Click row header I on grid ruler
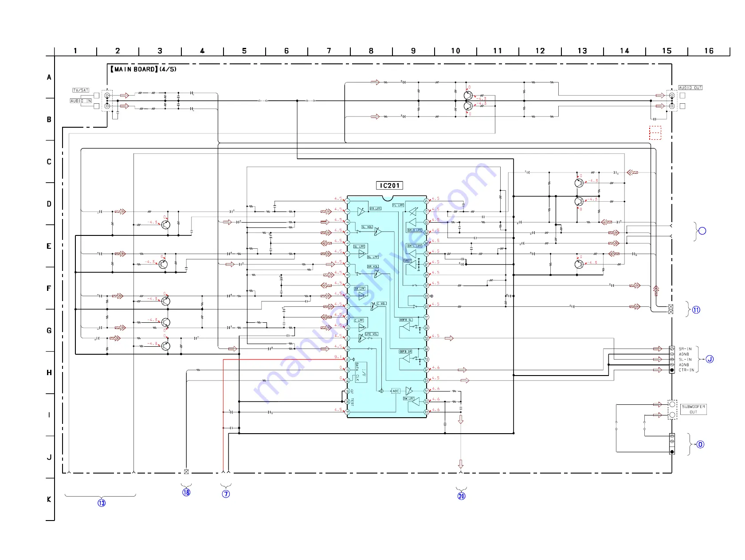745x560 pixels. point(49,415)
